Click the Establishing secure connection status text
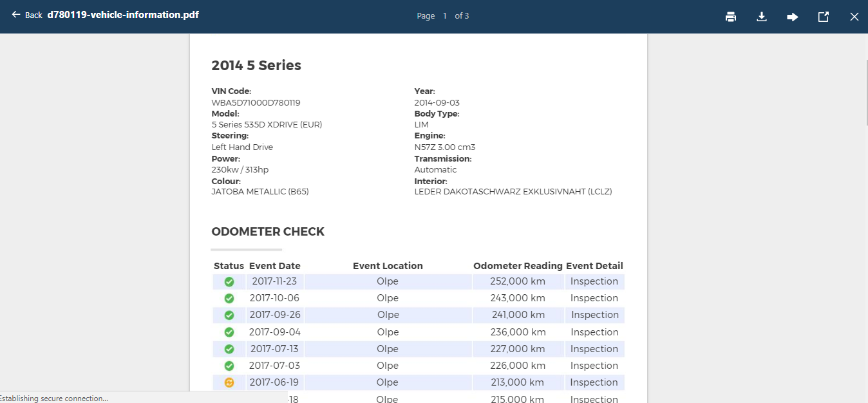 (x=53, y=398)
